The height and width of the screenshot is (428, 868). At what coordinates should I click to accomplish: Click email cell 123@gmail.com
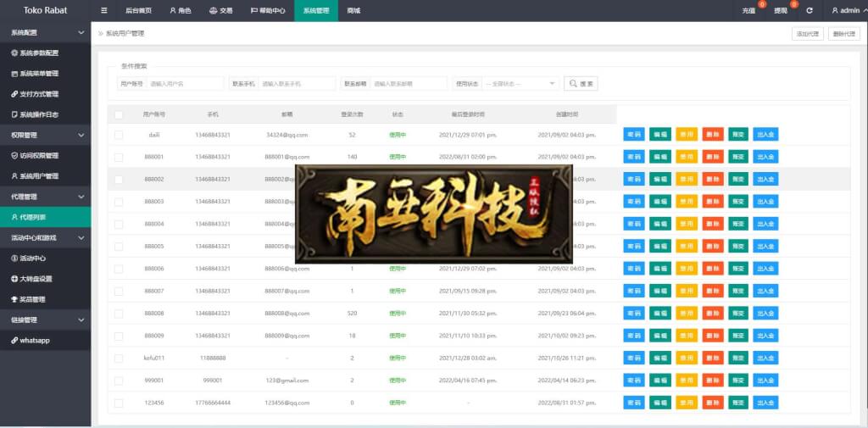click(287, 381)
